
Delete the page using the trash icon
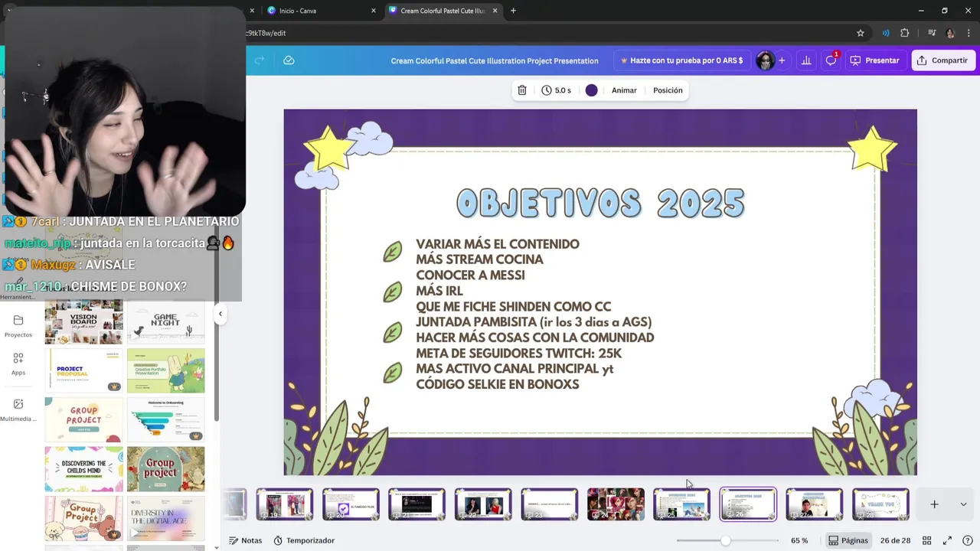click(522, 90)
